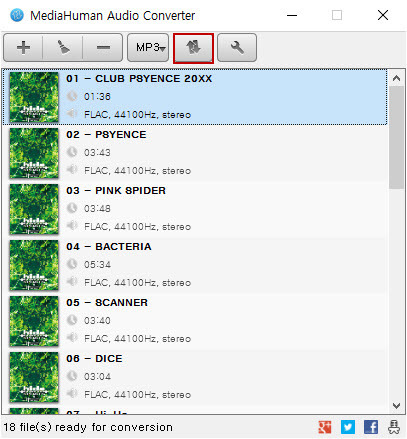Click album art thumbnail of PSYENCE track 02
This screenshot has width=407, height=439.
[34, 153]
